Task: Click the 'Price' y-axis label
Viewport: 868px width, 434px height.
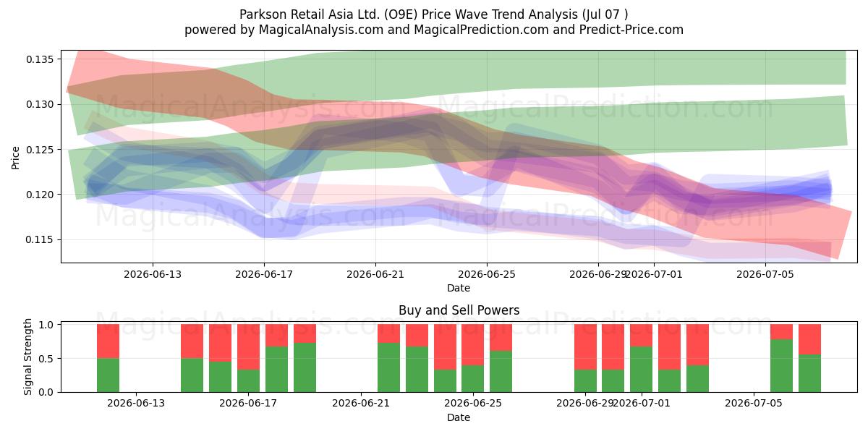Action: coord(16,156)
